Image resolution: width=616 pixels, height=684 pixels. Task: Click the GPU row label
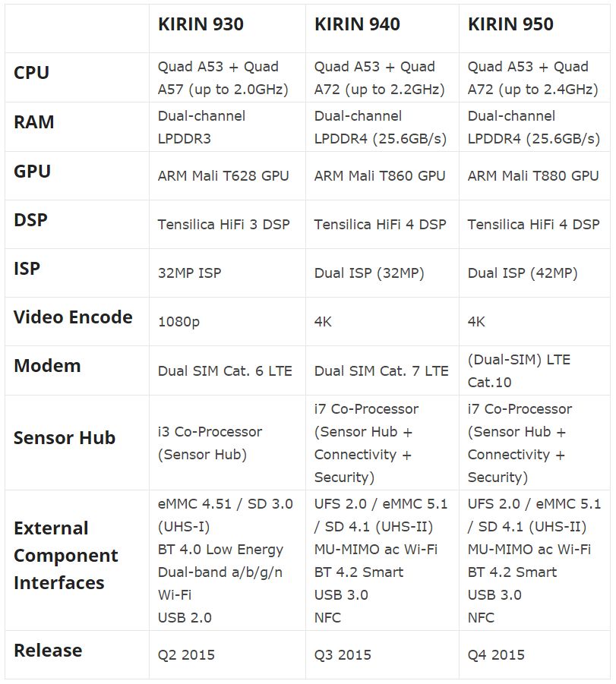coord(33,171)
